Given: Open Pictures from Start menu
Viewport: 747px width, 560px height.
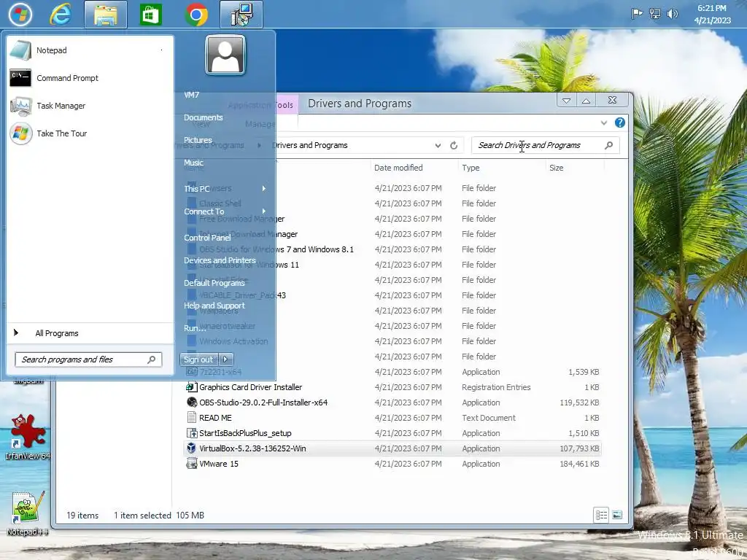Looking at the screenshot, I should [x=198, y=140].
